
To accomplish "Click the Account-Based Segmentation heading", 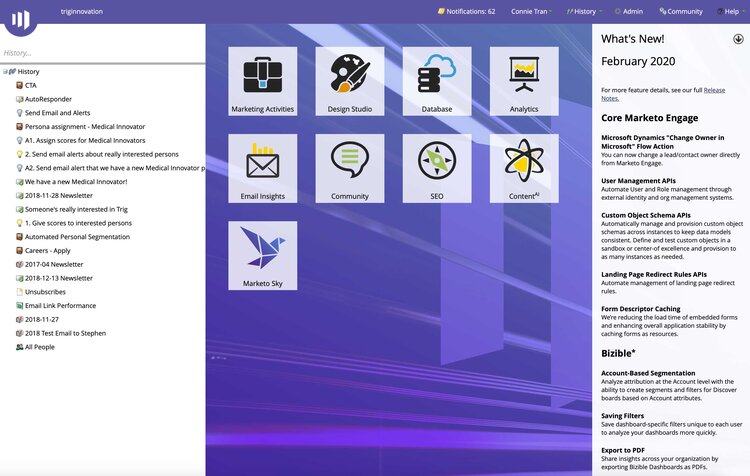I will click(648, 373).
